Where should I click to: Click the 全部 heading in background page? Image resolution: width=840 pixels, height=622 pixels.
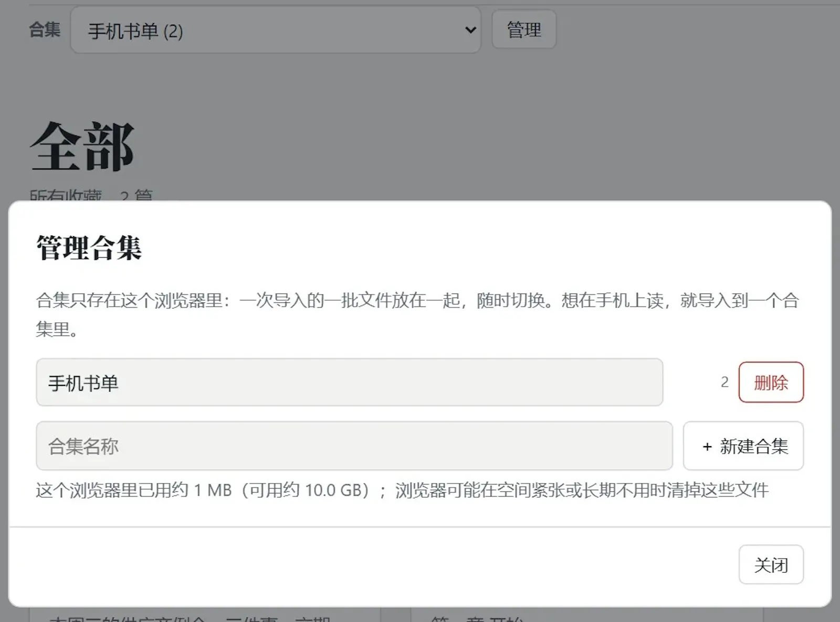(82, 146)
